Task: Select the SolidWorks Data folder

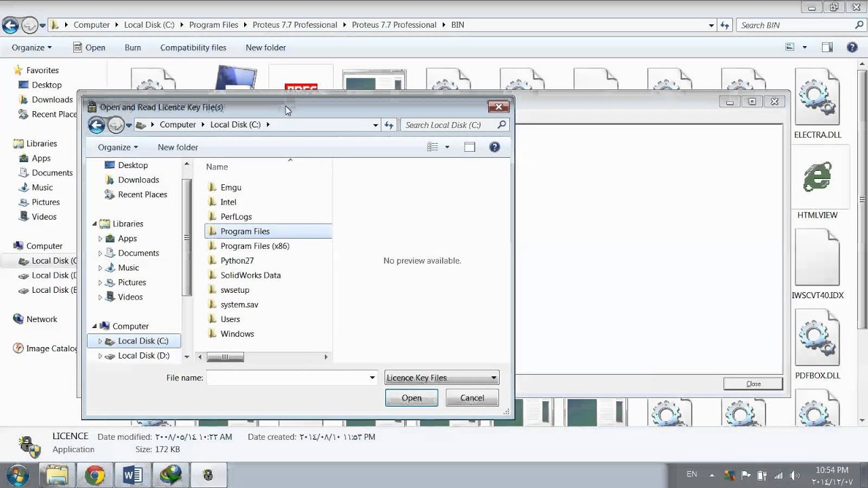Action: (250, 275)
